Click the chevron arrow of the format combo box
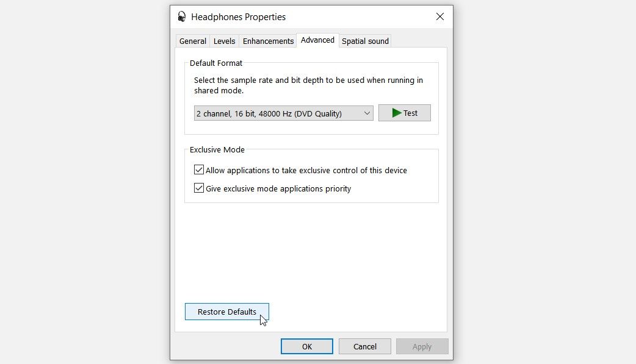This screenshot has width=636, height=364. [x=367, y=113]
